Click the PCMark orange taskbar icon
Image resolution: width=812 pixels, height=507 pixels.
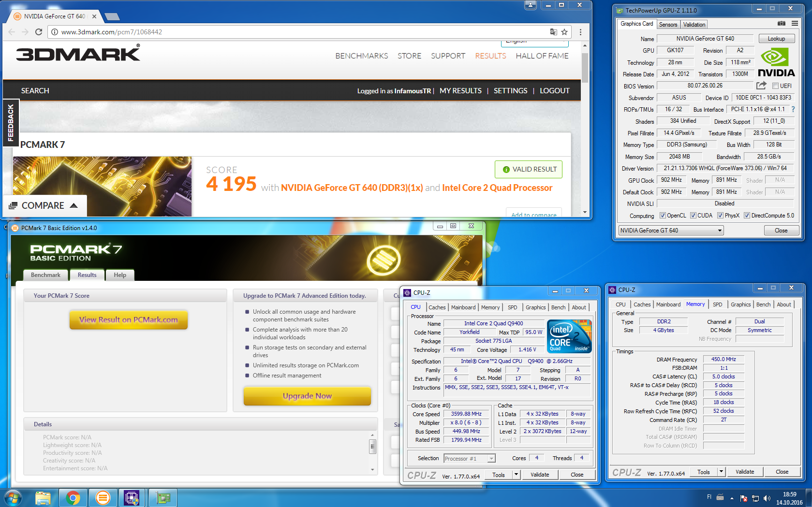click(x=103, y=497)
